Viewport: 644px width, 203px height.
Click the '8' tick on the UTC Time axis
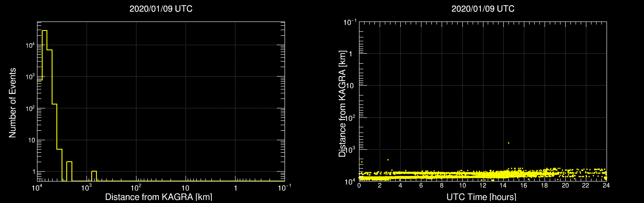[x=442, y=185]
